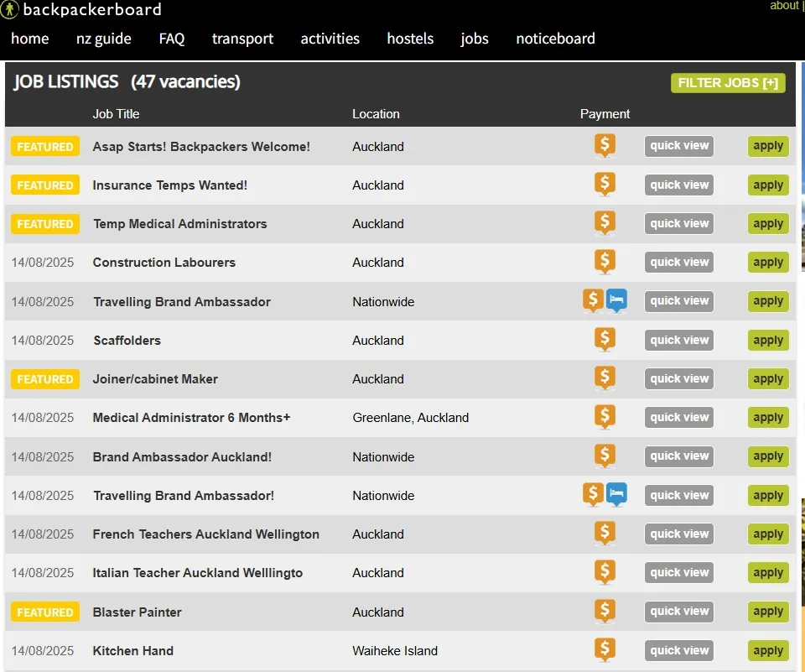The height and width of the screenshot is (672, 805).
Task: Open the Brand Ambassador Auckland! job title link
Action: (182, 456)
